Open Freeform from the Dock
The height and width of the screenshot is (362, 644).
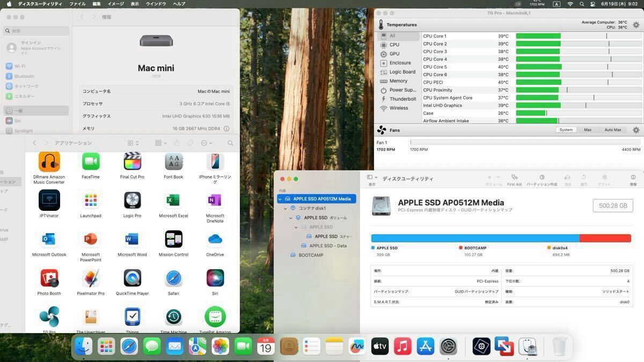pyautogui.click(x=357, y=346)
